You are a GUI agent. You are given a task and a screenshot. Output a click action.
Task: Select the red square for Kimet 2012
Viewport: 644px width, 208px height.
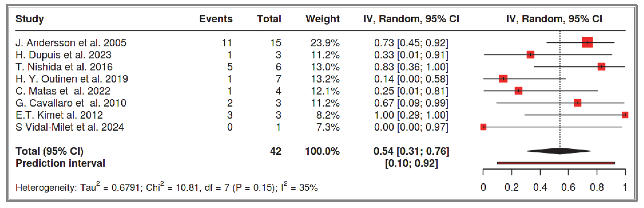pyautogui.click(x=625, y=115)
